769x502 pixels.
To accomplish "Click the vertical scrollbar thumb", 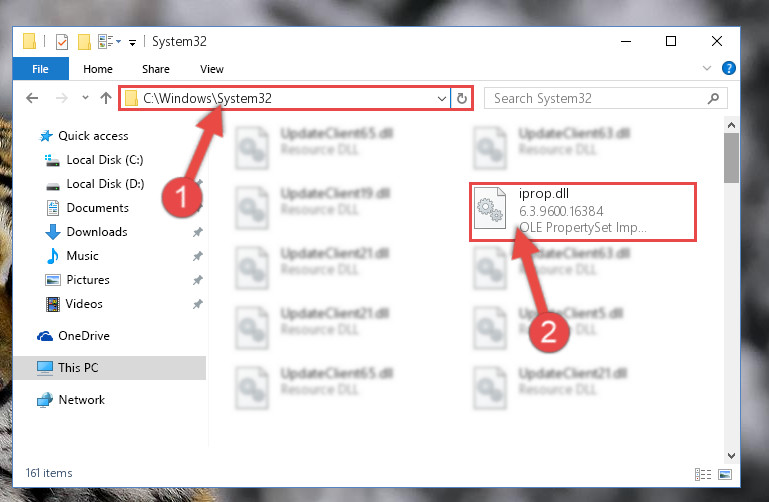I will [x=731, y=158].
